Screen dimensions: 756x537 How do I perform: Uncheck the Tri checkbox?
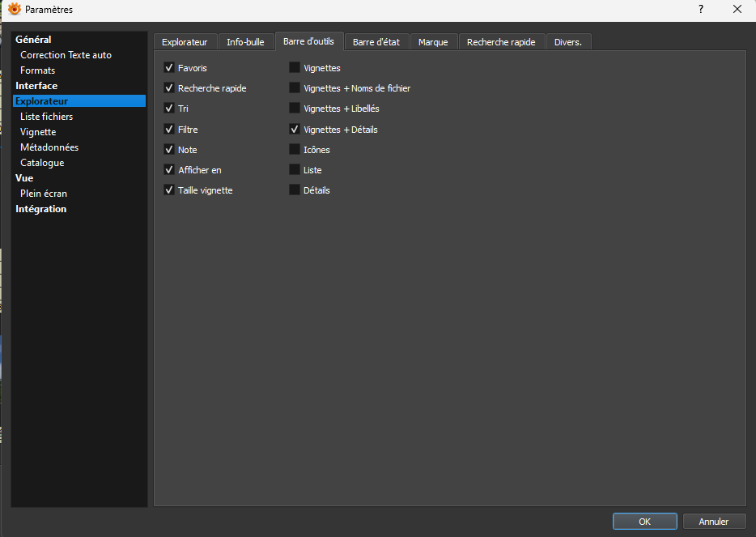(168, 108)
